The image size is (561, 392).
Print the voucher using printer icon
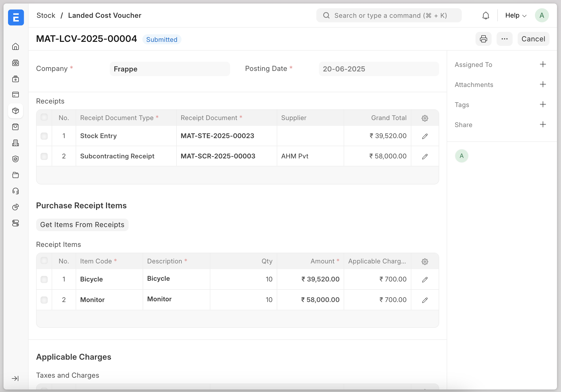coord(484,39)
